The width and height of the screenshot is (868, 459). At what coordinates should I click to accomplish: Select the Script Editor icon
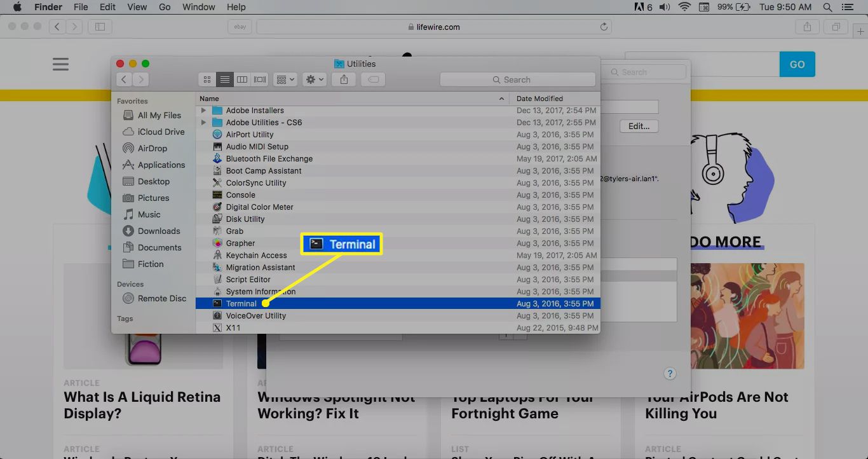coord(217,280)
